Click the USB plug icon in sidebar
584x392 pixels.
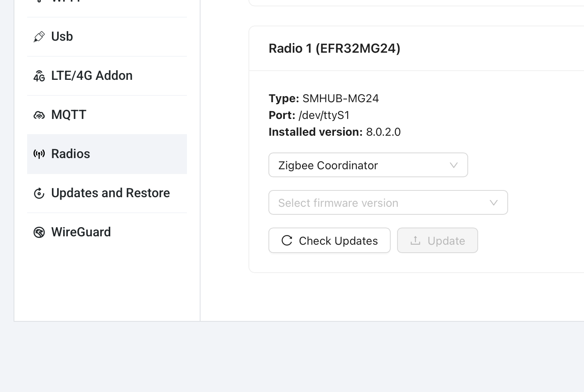(39, 37)
